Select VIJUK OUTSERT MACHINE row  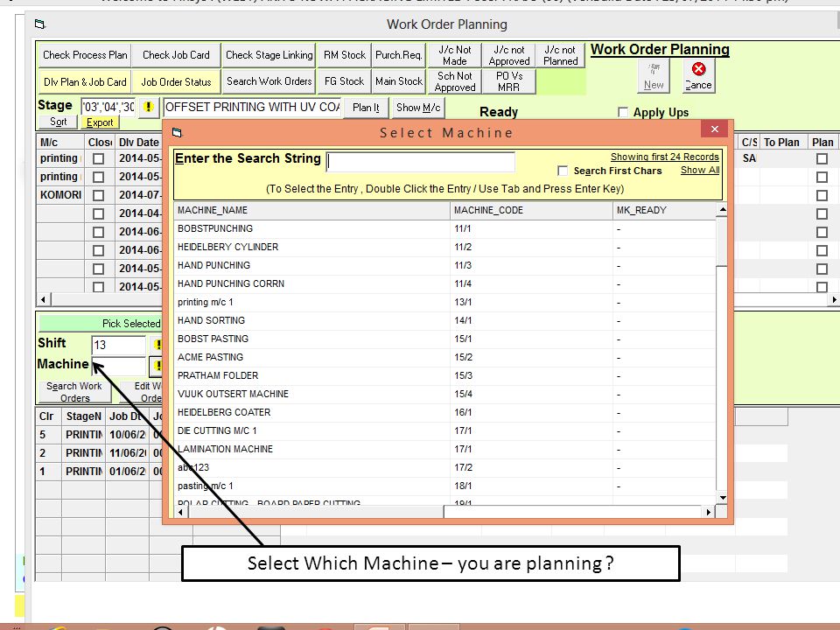pos(445,395)
